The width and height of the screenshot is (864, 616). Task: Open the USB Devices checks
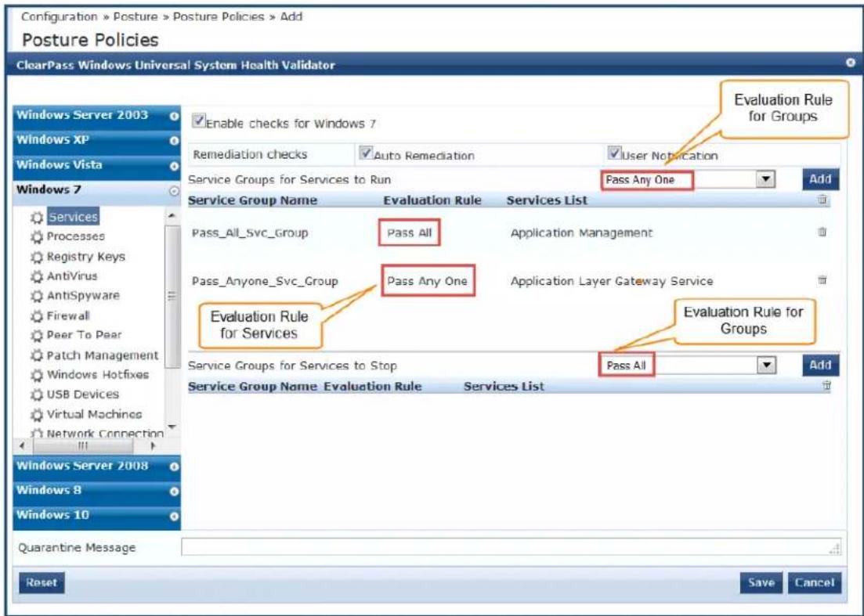(83, 394)
